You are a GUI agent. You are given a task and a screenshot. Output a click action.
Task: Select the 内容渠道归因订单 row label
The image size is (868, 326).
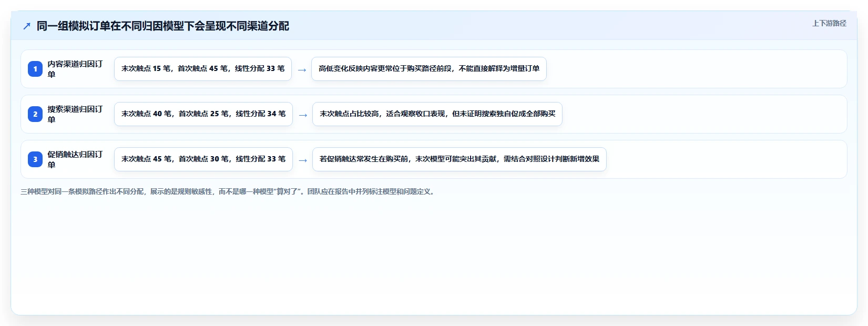point(75,69)
